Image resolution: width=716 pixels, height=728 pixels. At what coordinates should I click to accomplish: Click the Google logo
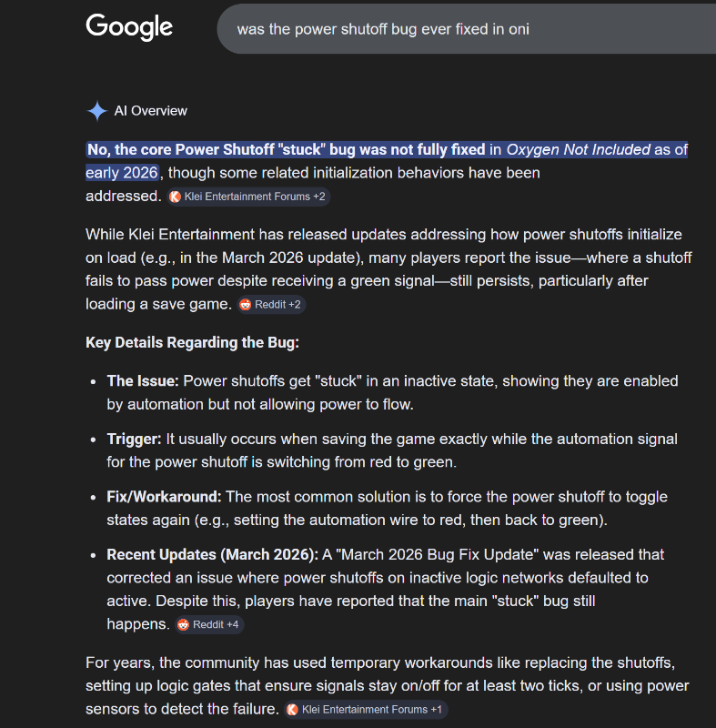coord(129,27)
